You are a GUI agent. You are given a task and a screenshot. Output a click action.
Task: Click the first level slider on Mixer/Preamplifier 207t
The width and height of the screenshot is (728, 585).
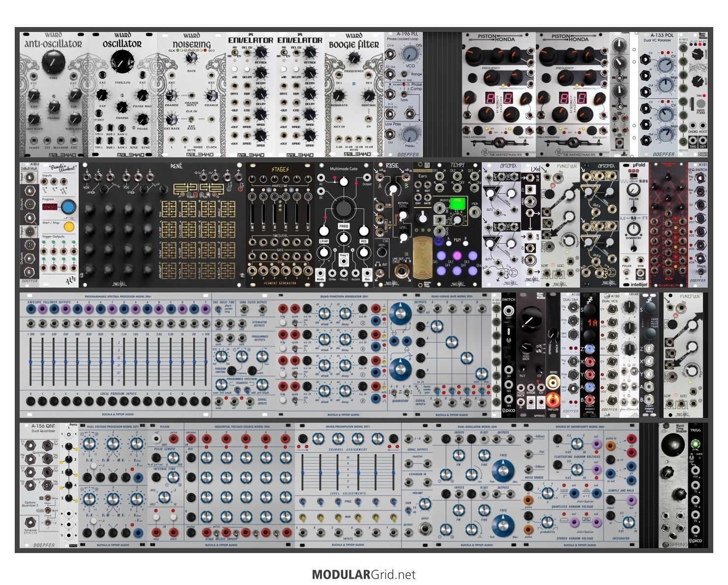[303, 473]
